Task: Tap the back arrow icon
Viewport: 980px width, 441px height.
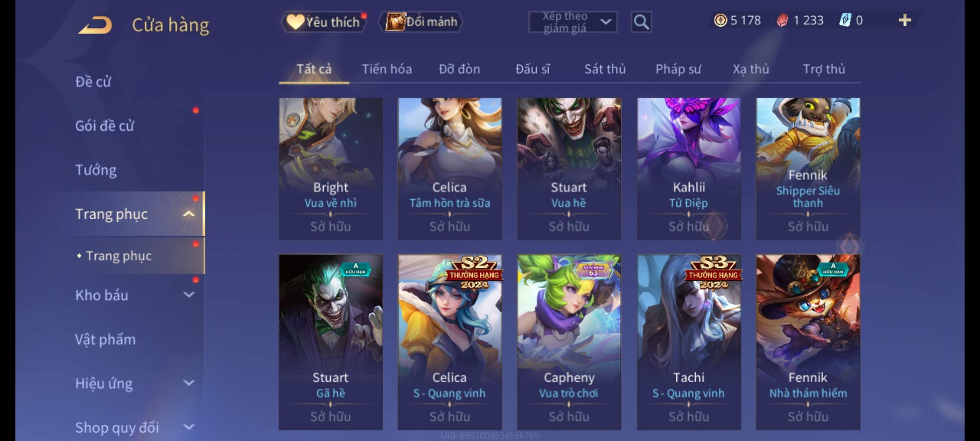Action: point(95,25)
